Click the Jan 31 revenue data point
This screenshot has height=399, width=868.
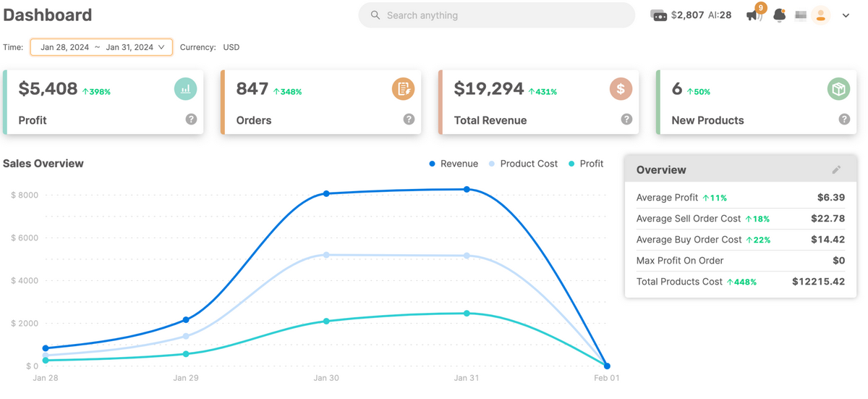click(x=467, y=190)
